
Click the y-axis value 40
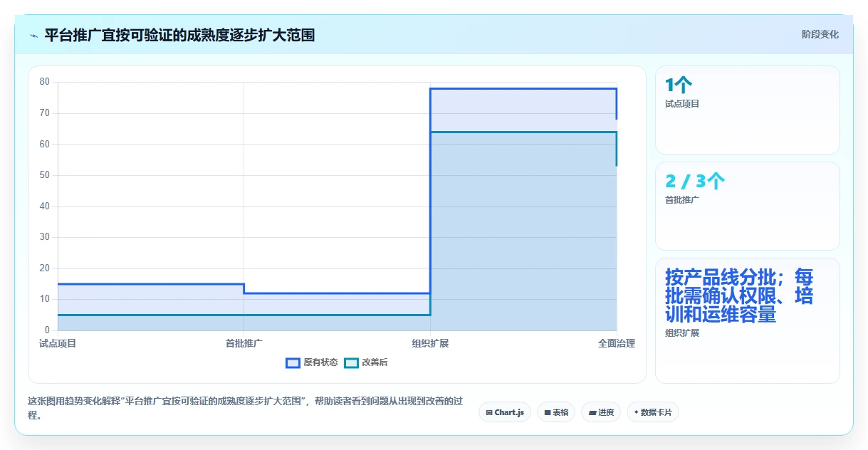point(45,206)
